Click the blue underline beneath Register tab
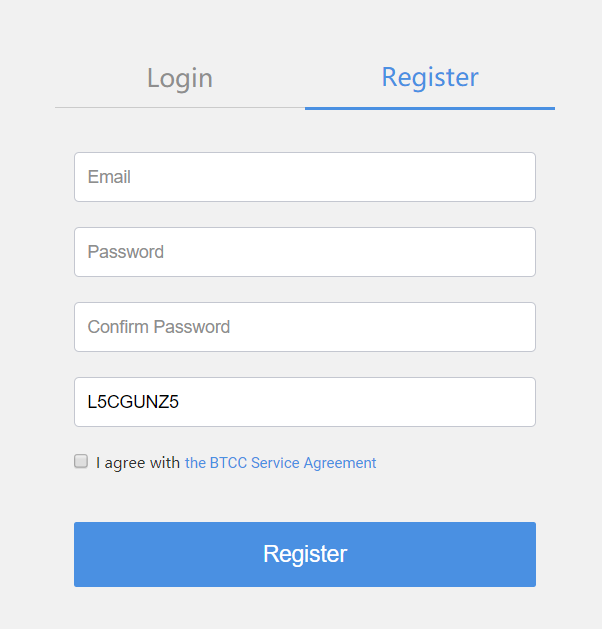602x629 pixels. 430,108
